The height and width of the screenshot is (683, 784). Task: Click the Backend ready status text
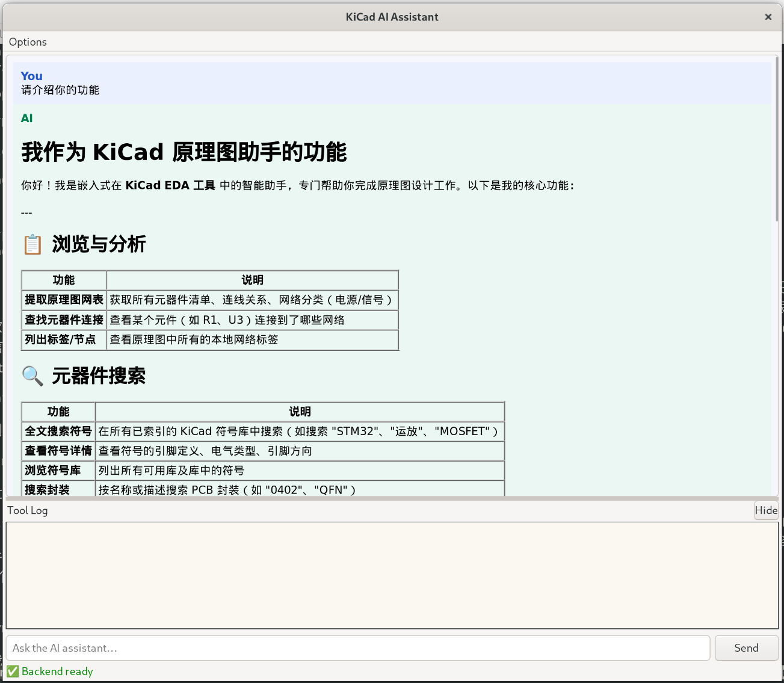57,672
